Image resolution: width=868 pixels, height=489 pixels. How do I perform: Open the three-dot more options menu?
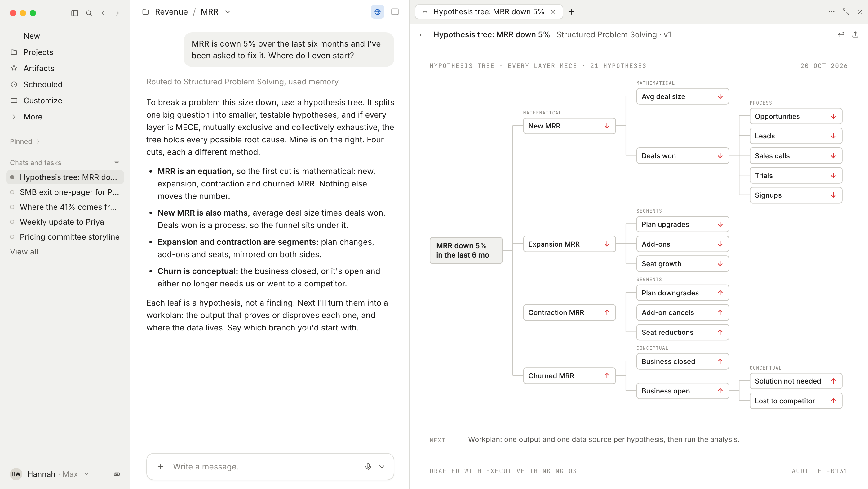tap(832, 12)
